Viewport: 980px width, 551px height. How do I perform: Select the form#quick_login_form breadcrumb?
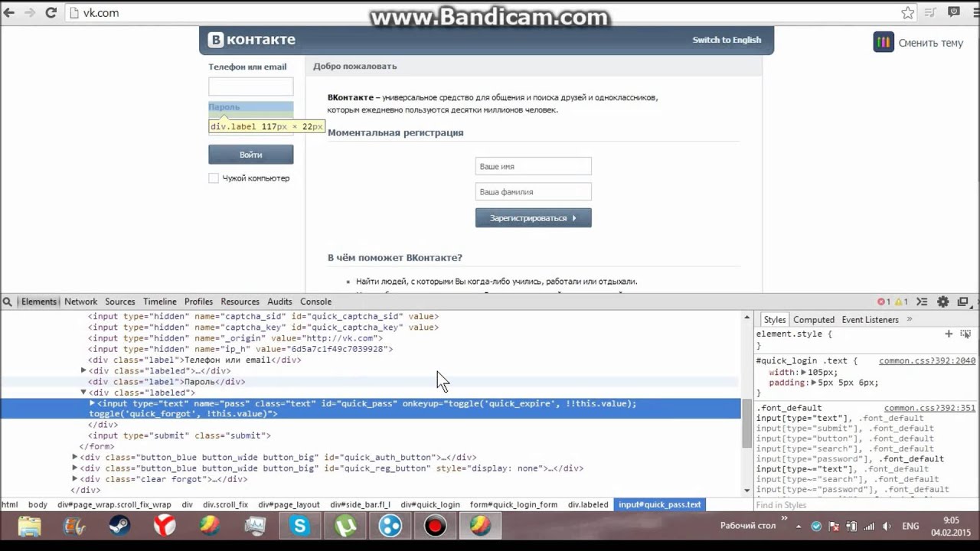[x=514, y=505]
